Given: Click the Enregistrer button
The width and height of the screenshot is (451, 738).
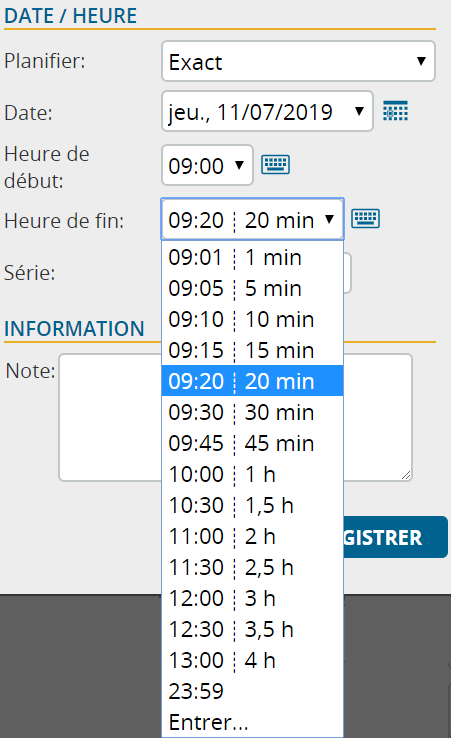Looking at the screenshot, I should [x=395, y=537].
